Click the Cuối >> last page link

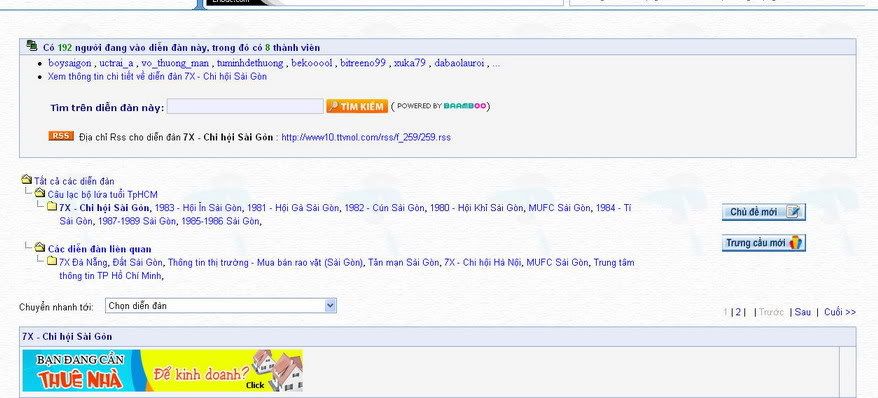[x=840, y=312]
